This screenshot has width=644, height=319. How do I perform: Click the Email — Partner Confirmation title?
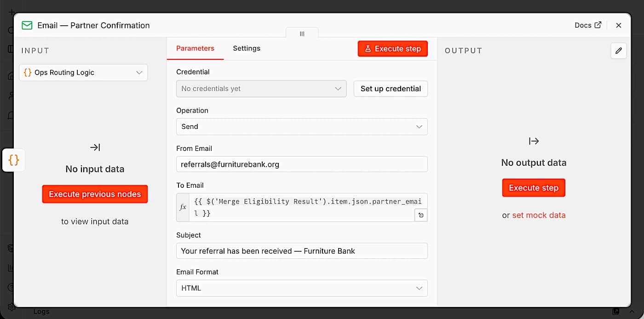93,25
